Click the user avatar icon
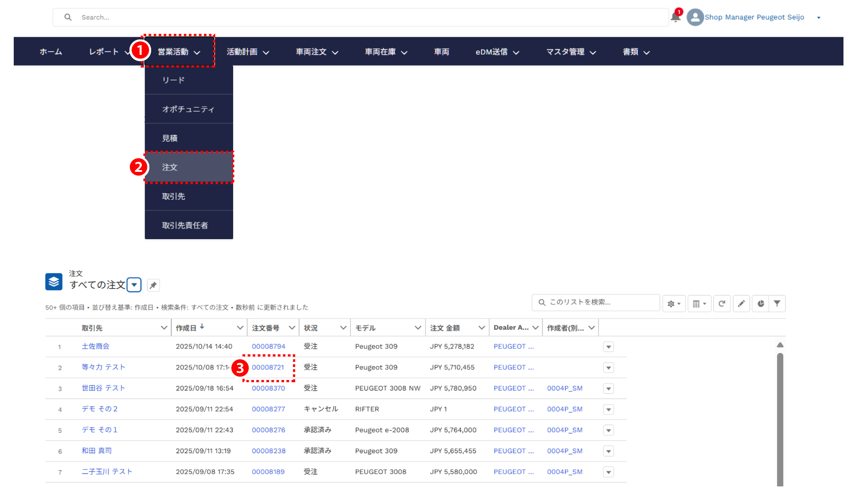 pyautogui.click(x=695, y=17)
